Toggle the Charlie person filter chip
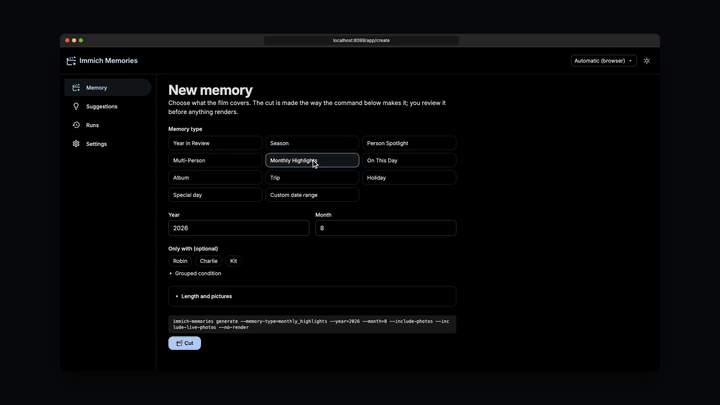The height and width of the screenshot is (405, 720). click(x=208, y=261)
